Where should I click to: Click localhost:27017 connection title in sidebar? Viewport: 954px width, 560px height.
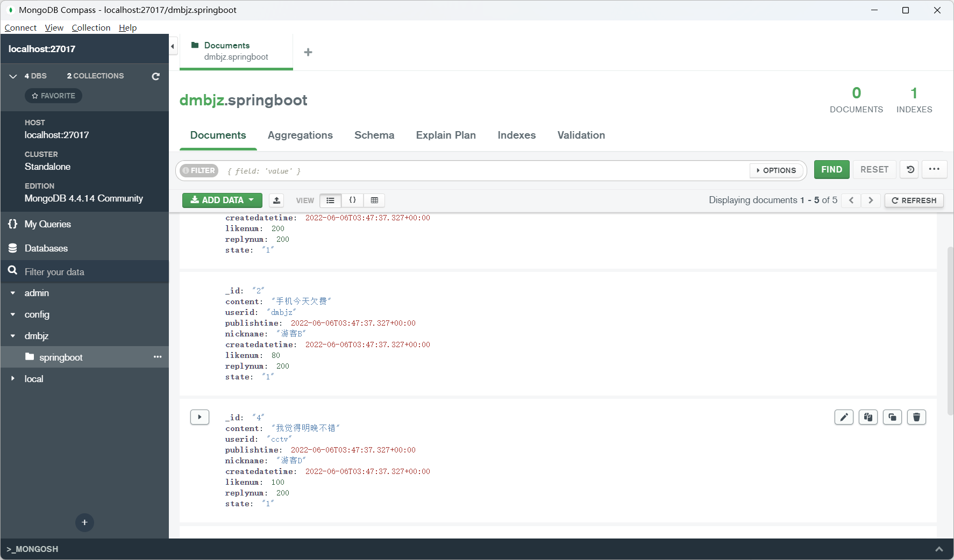pos(42,49)
